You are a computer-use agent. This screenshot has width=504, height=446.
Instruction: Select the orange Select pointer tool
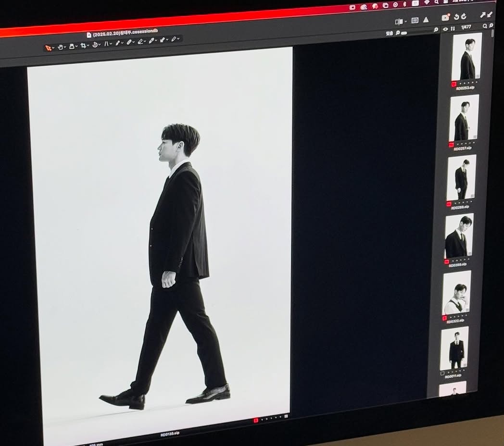point(48,48)
